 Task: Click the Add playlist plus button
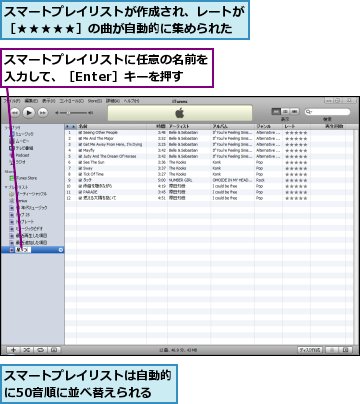coord(13,350)
